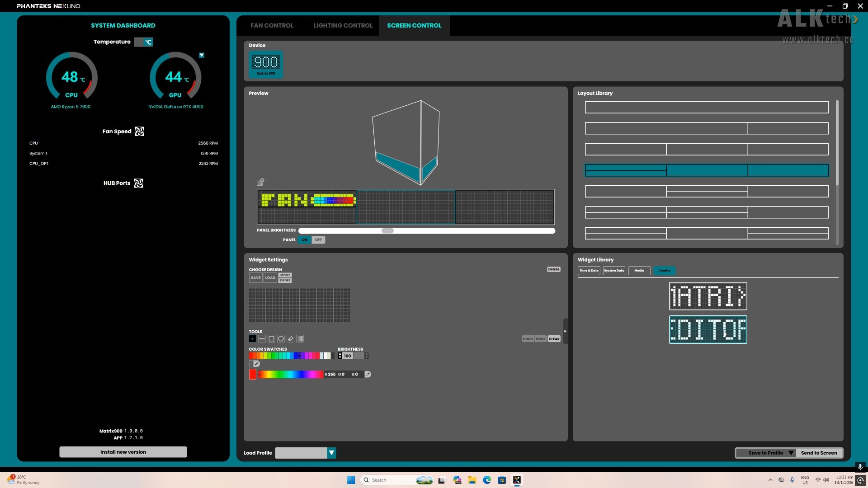The height and width of the screenshot is (488, 868).
Task: Expand the Save to Profile dropdown arrow
Action: [x=791, y=453]
